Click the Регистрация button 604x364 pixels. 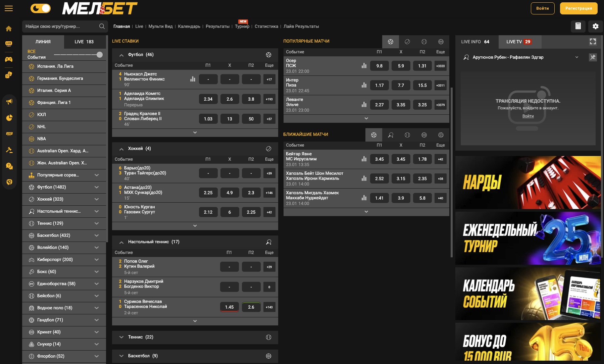(578, 8)
